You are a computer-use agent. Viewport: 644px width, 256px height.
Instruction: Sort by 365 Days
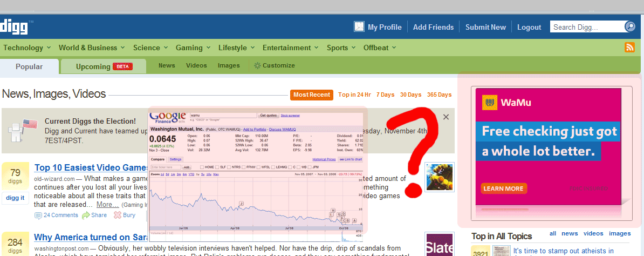[439, 95]
